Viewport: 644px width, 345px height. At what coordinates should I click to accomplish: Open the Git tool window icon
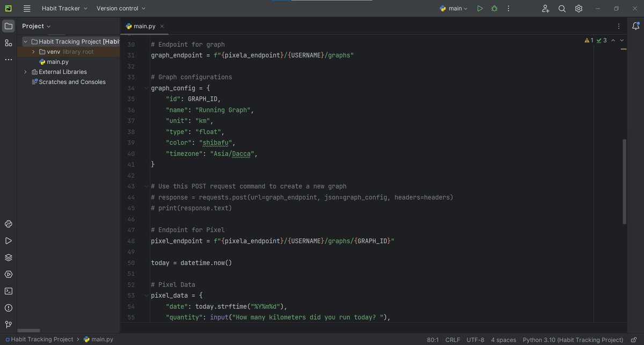click(x=8, y=325)
